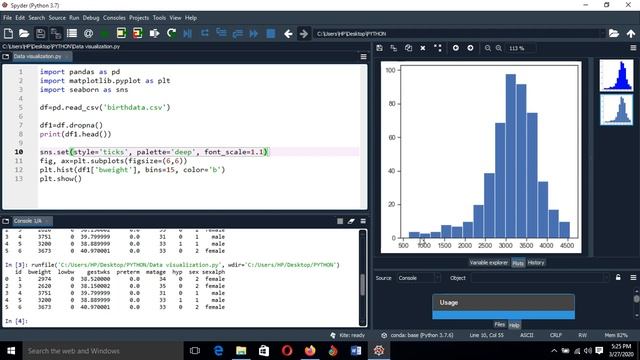Screen dimensions: 640x360
Task: Open working directory path dropdown
Action: 602,33
